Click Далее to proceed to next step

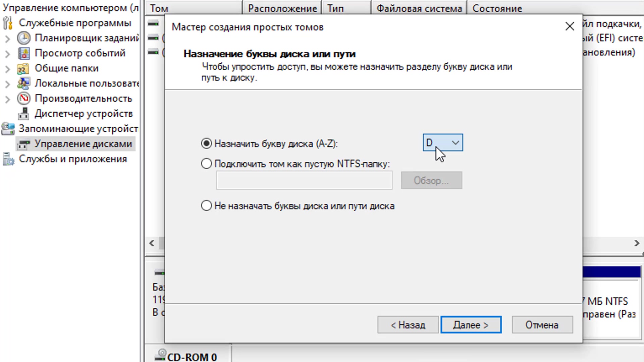pyautogui.click(x=471, y=324)
